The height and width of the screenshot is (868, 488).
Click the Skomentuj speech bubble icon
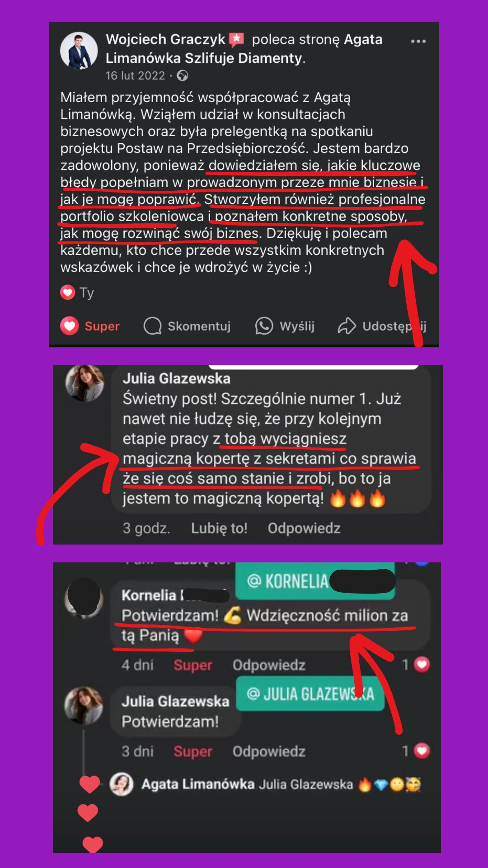153,326
